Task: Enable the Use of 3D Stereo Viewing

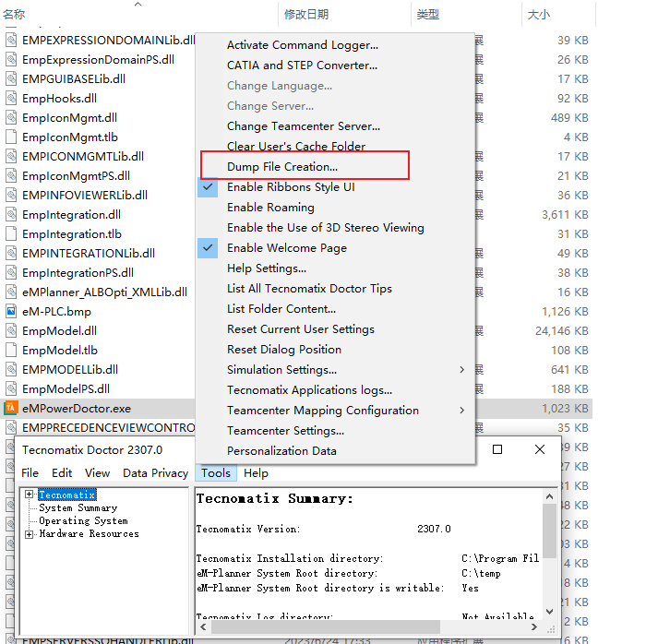Action: (x=326, y=228)
